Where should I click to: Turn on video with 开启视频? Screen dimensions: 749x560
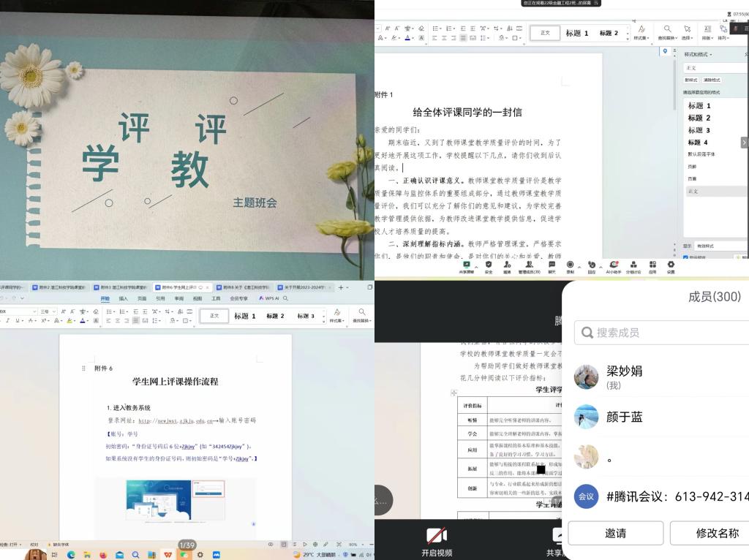437,542
